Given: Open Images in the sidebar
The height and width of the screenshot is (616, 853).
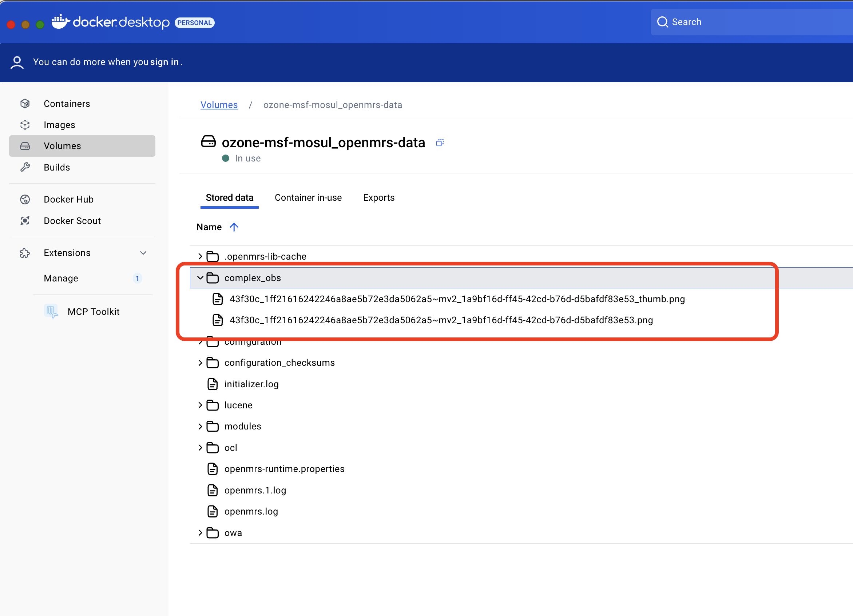Looking at the screenshot, I should [82, 124].
